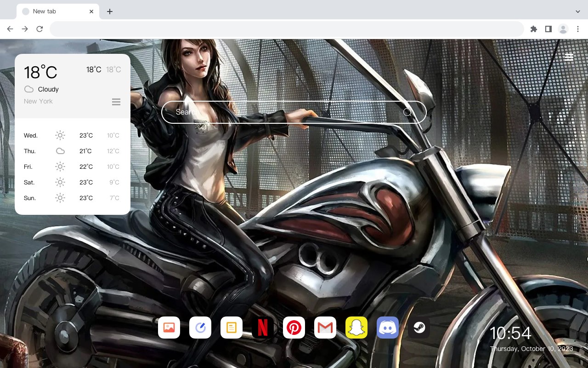Click the 22°C high for Friday
The image size is (588, 368).
coord(86,167)
